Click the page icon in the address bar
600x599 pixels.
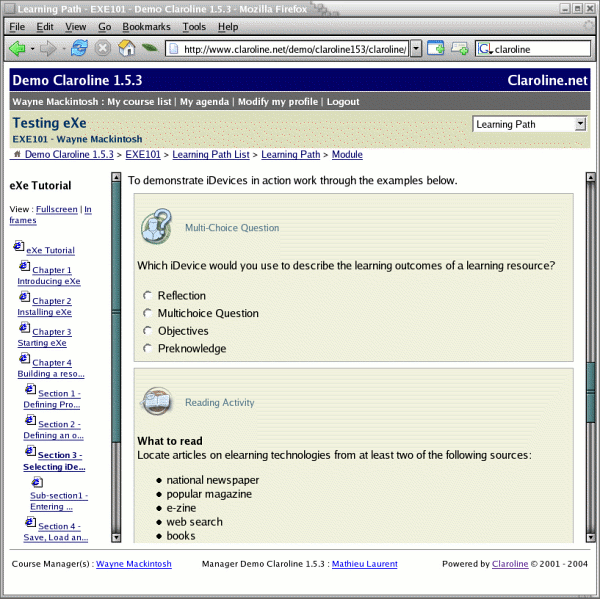(x=174, y=49)
